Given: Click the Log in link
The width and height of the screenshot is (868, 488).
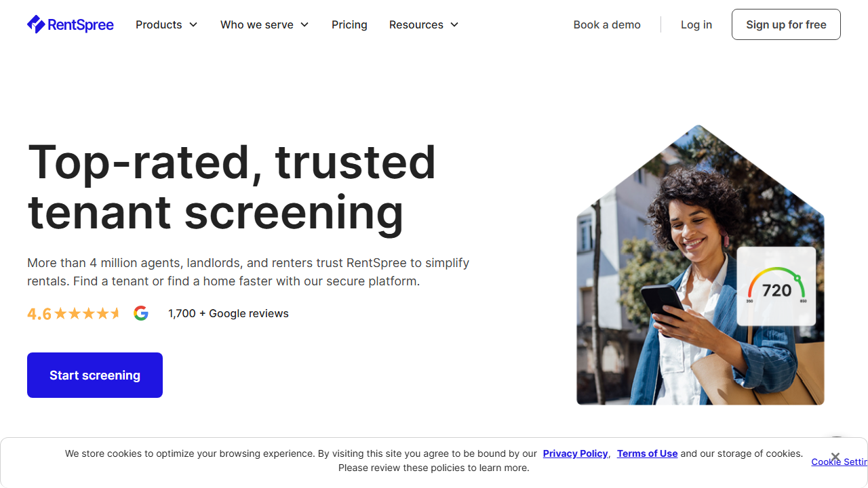Looking at the screenshot, I should [696, 24].
